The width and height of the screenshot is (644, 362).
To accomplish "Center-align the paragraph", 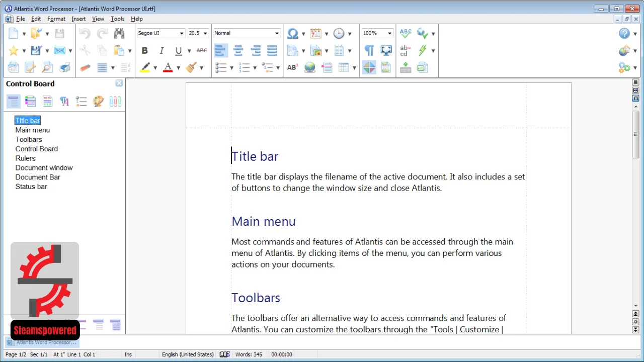I will point(238,50).
